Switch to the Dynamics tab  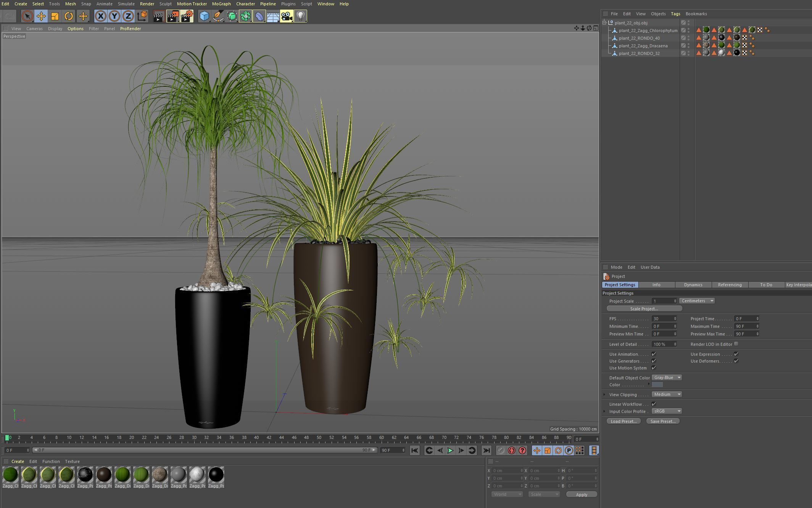pos(693,285)
